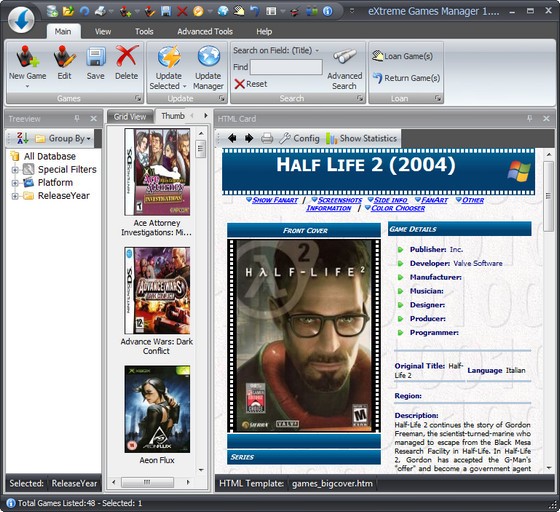Click the open folder icon in quick toolbar

(68, 11)
